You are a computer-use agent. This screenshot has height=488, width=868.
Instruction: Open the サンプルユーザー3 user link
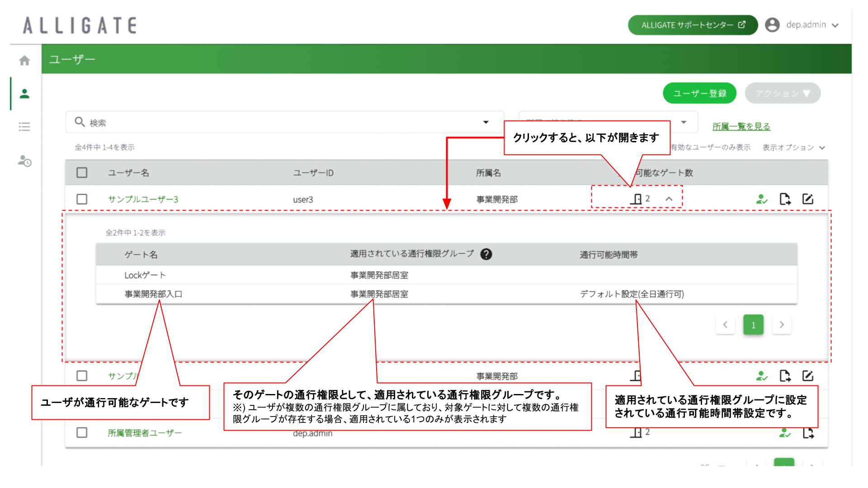coord(143,199)
